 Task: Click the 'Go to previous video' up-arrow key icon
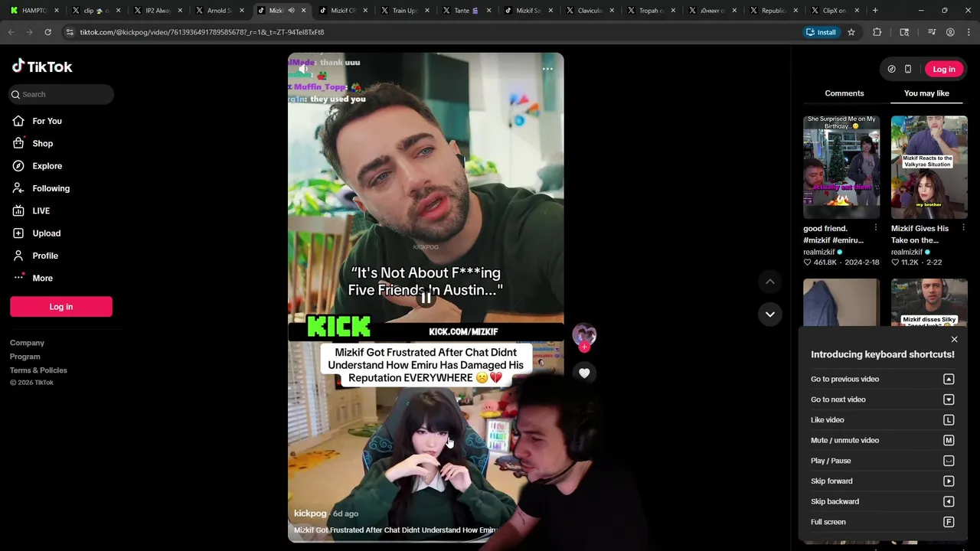[x=949, y=379]
